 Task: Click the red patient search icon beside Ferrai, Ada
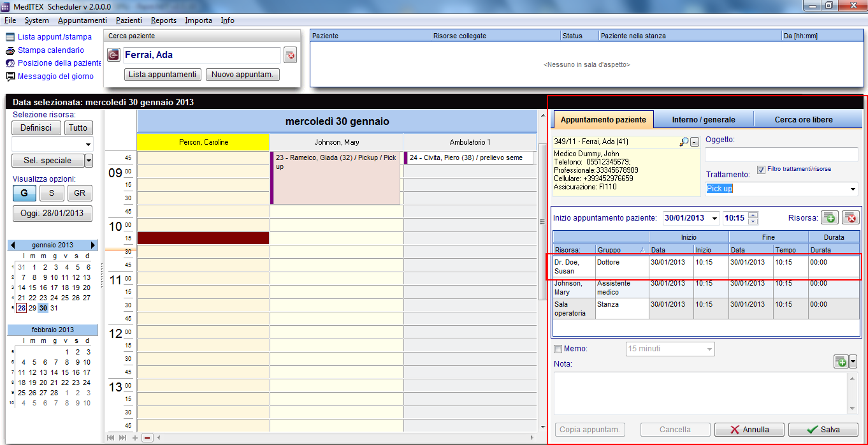point(113,55)
